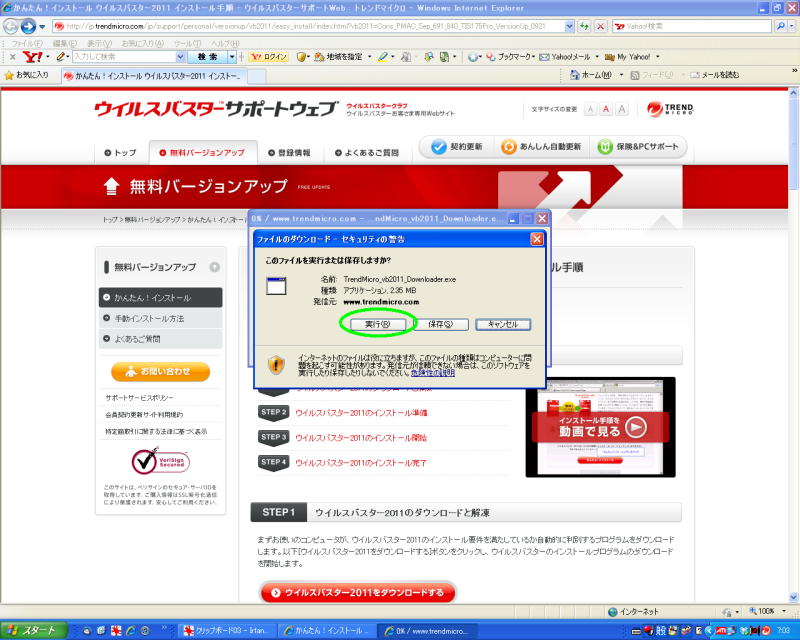Open STEP 2 インストール準備 link
The width and height of the screenshot is (800, 640).
tap(361, 412)
